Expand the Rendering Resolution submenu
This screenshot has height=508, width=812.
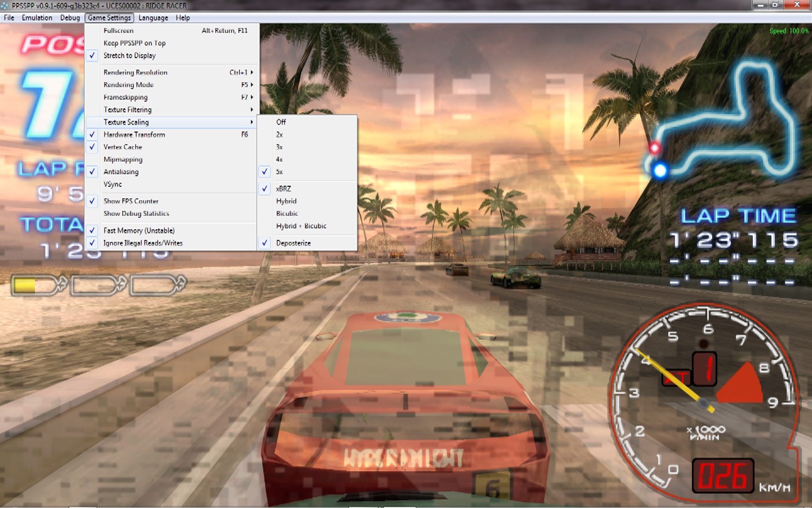135,73
